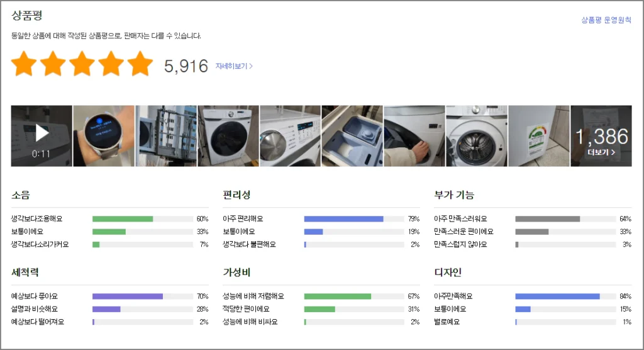
Task: Open the detergent drawer review photo
Action: 352,136
